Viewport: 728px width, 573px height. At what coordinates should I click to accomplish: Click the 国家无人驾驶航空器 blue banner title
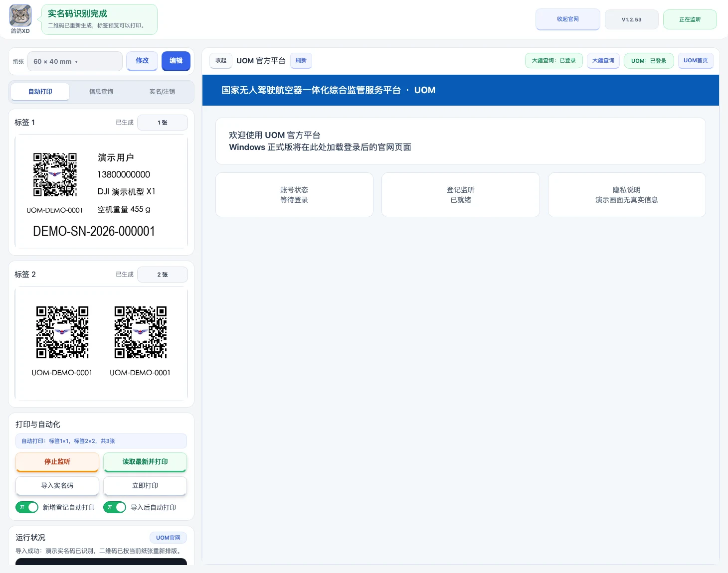point(329,90)
